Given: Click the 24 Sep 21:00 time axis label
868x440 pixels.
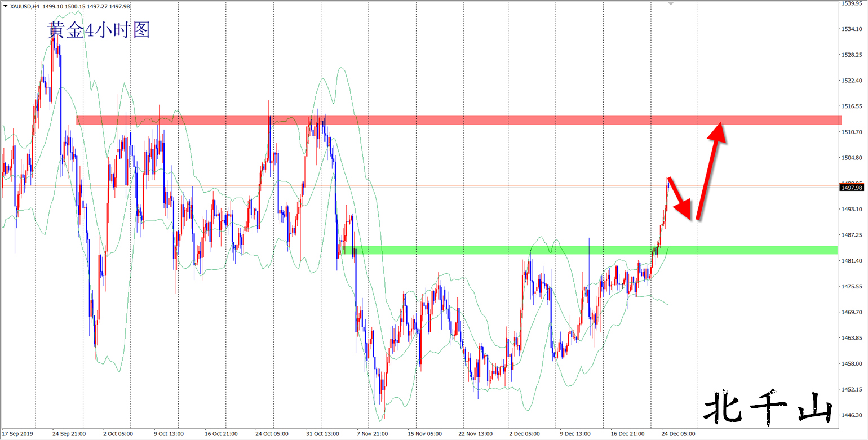Looking at the screenshot, I should (69, 434).
